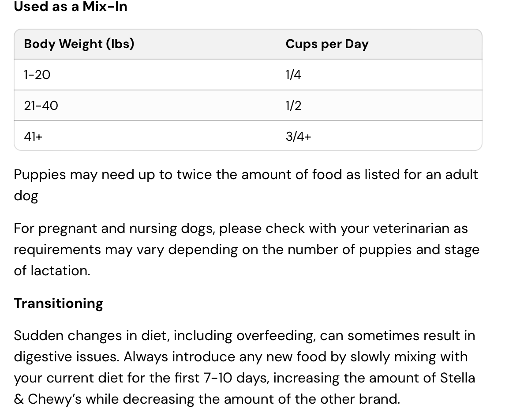Viewport: 509px width, 420px height.
Task: Select the "41+" body weight cell
Action: (x=33, y=137)
